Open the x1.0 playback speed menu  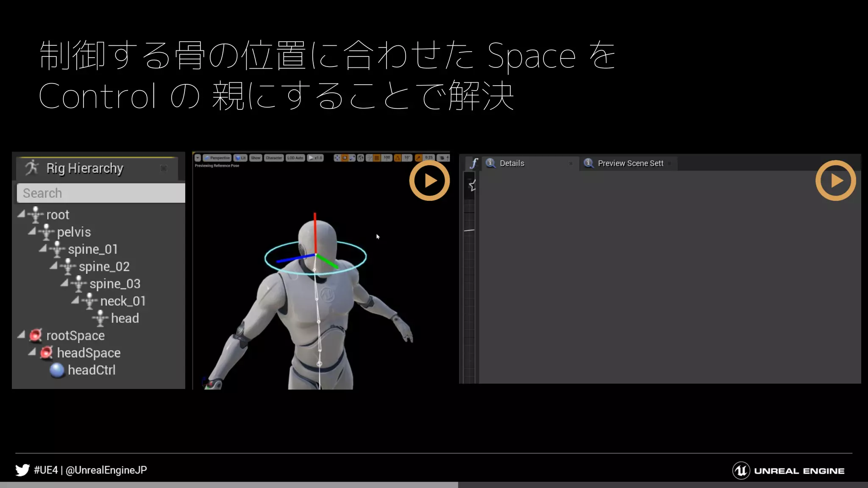click(315, 158)
